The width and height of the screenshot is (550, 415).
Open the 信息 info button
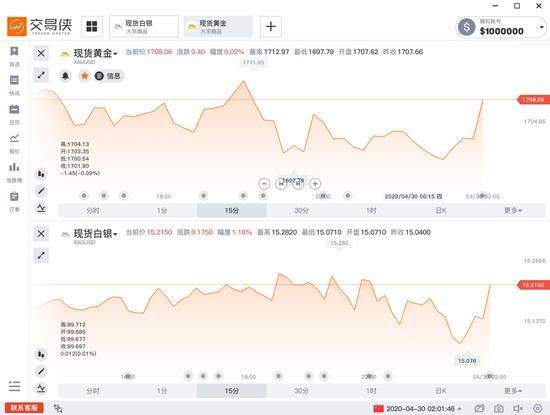pyautogui.click(x=109, y=76)
